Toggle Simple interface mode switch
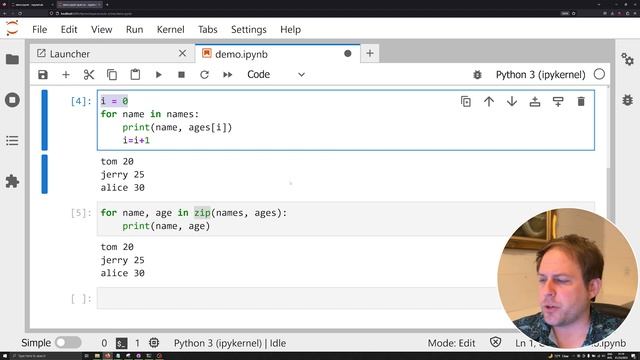Viewport: 640px width, 360px height. (68, 342)
